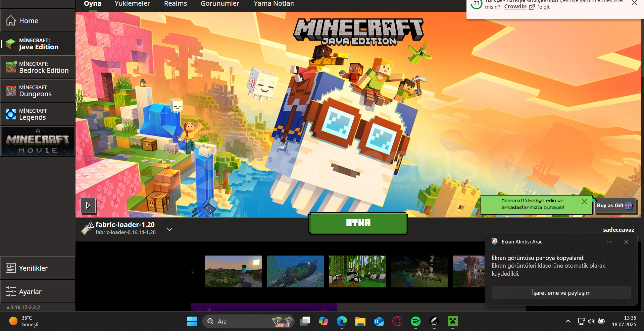The height and width of the screenshot is (331, 644).
Task: Click launcher version v.3.16.17-2.2.2 text
Action: click(23, 307)
